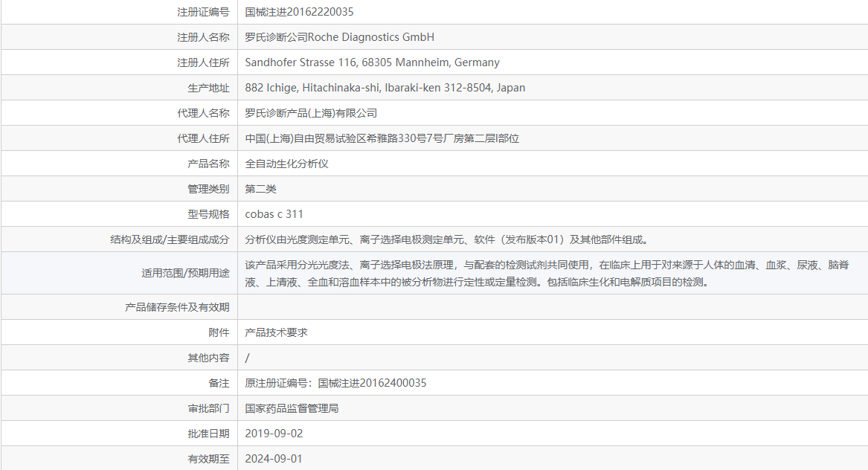Click the Sandhofer Strasse 116 Mannheim address
Image resolution: width=868 pixels, height=470 pixels.
[x=372, y=62]
